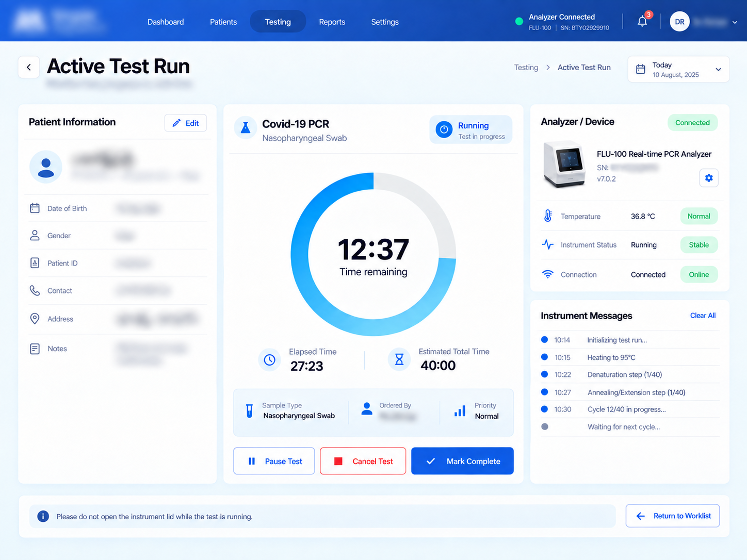This screenshot has width=747, height=560.
Task: Click the Running test status badge
Action: pyautogui.click(x=471, y=129)
